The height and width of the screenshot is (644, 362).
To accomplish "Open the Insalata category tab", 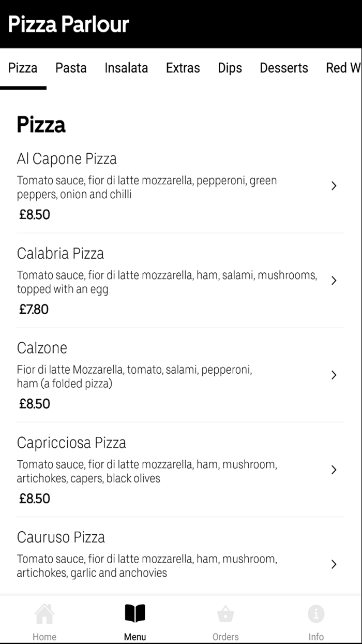I will click(x=126, y=68).
